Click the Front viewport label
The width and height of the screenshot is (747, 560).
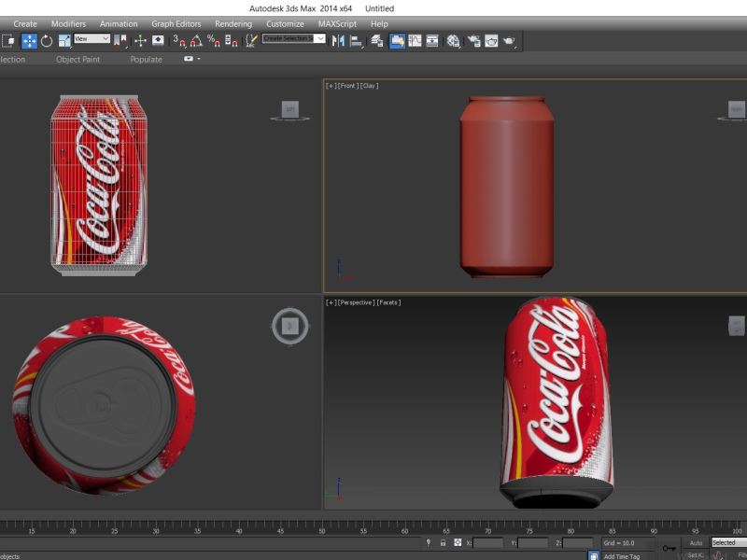(x=345, y=86)
